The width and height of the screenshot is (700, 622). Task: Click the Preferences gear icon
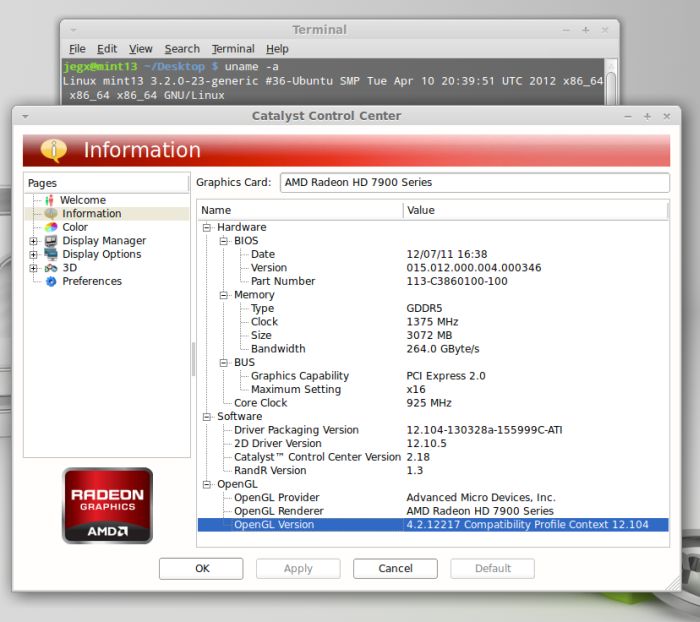coord(51,281)
